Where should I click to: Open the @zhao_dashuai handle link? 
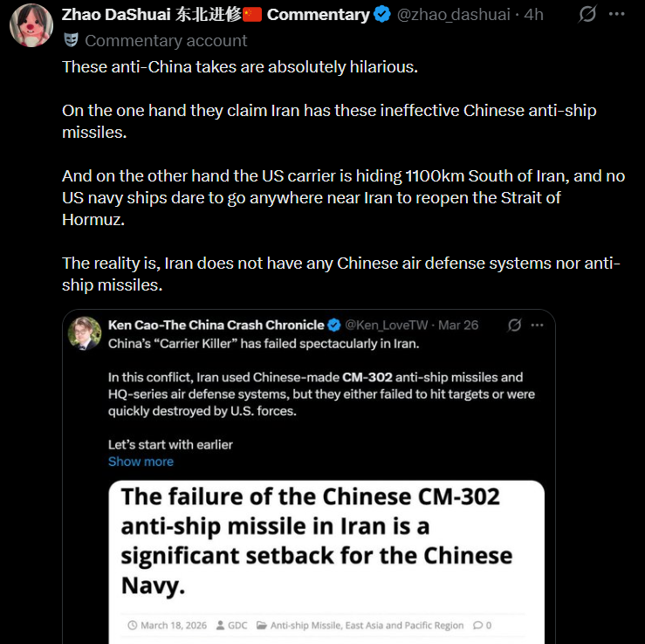(x=453, y=15)
